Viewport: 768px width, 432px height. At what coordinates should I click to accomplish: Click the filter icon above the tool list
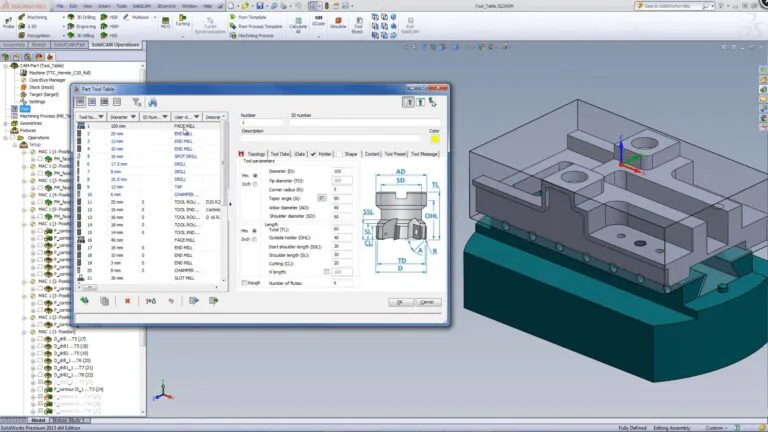coord(137,102)
